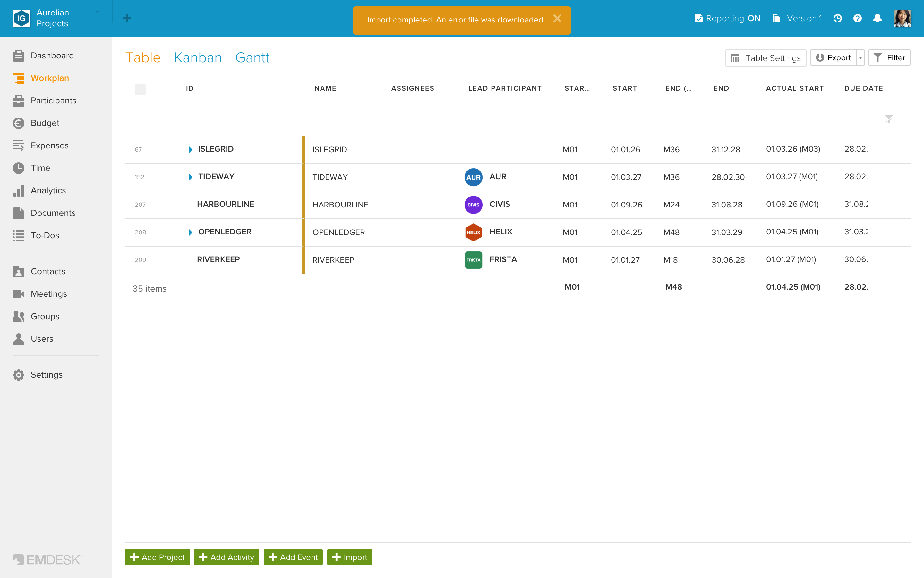
Task: Open Budget euro icon
Action: click(18, 123)
